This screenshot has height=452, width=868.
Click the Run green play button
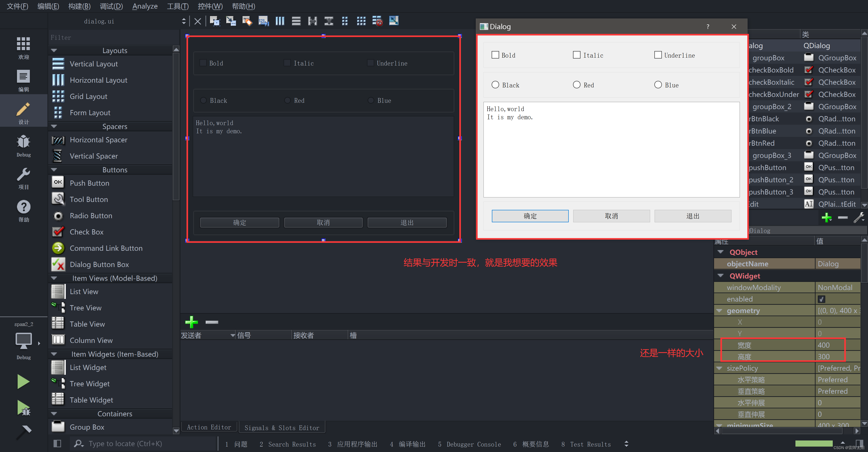23,382
